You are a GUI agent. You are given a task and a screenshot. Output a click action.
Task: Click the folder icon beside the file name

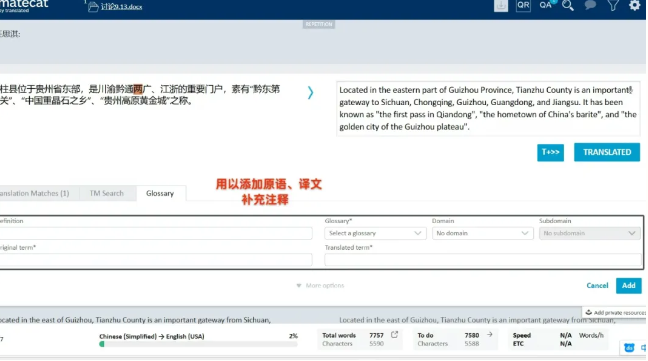tap(93, 7)
